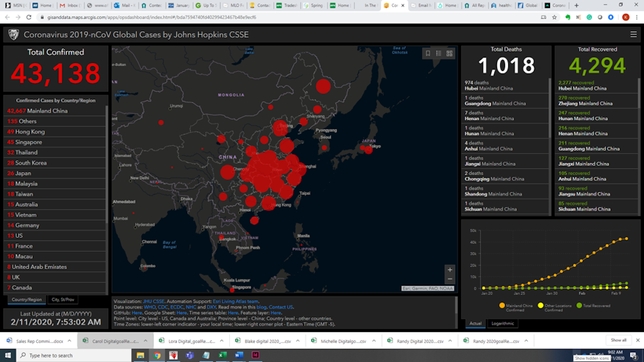Zoom out on map with minus button
The height and width of the screenshot is (362, 644).
pos(450,279)
